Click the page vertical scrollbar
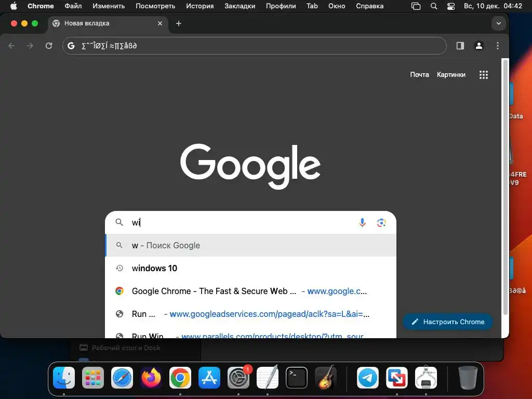 tap(505, 187)
